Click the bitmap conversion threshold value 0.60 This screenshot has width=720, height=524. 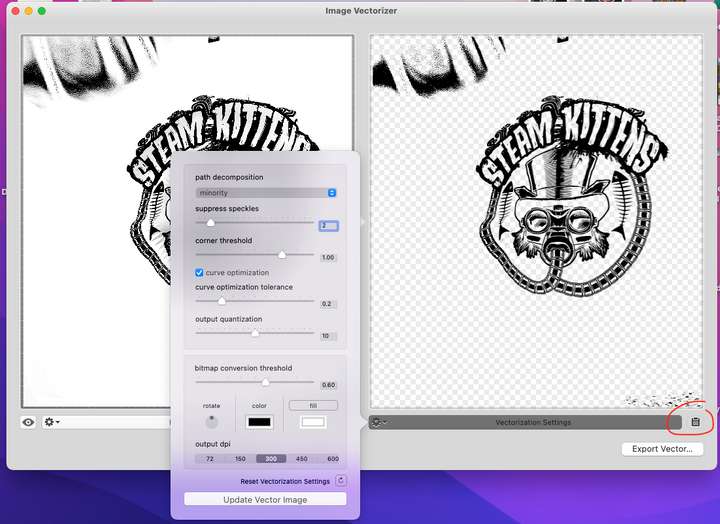point(328,385)
